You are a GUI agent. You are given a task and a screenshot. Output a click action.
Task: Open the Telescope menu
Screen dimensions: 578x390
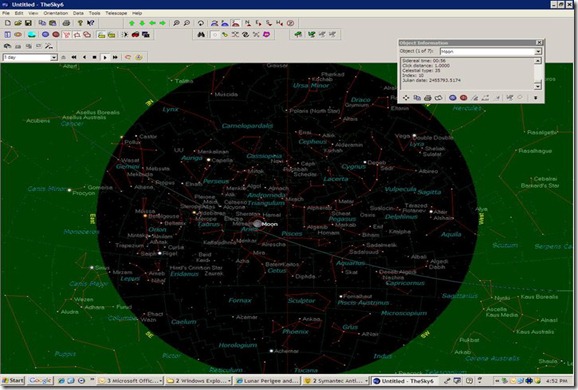coord(116,13)
